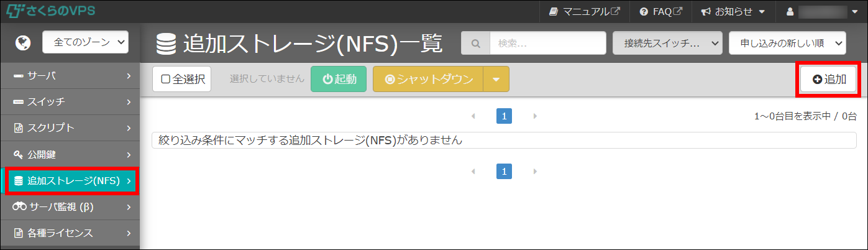
Task: Click in the 検索 search field
Action: tap(547, 44)
